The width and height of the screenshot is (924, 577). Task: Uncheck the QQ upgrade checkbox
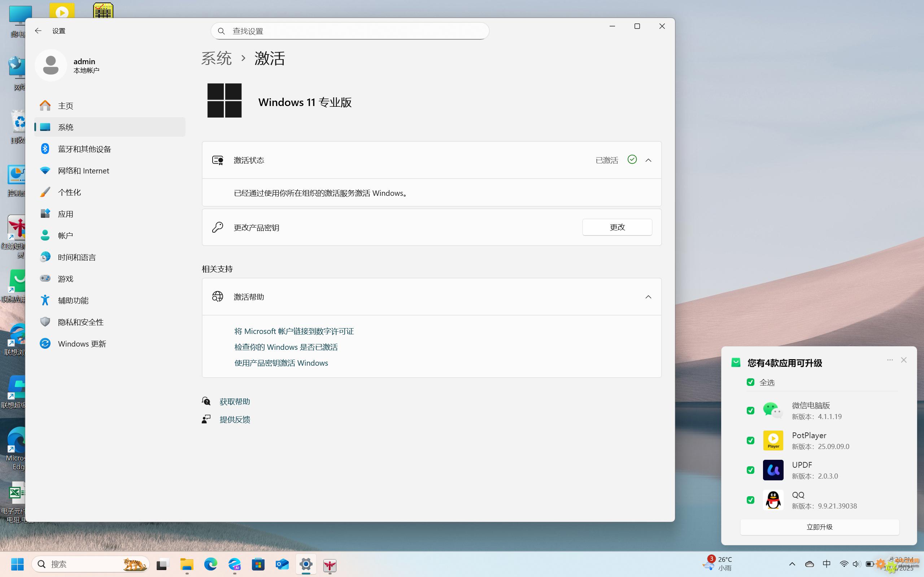(750, 500)
